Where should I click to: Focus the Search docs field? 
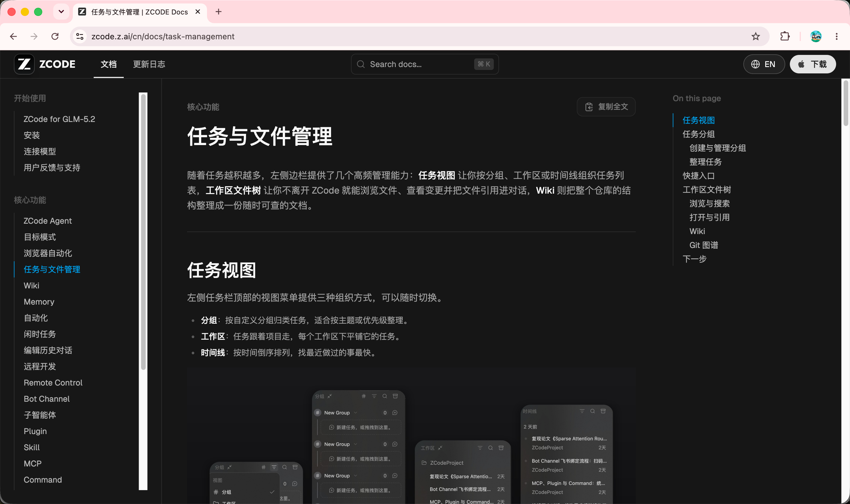pyautogui.click(x=425, y=64)
